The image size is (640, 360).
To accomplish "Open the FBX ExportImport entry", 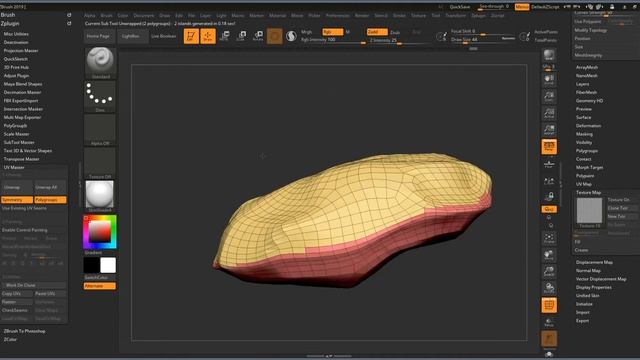I will (x=21, y=101).
